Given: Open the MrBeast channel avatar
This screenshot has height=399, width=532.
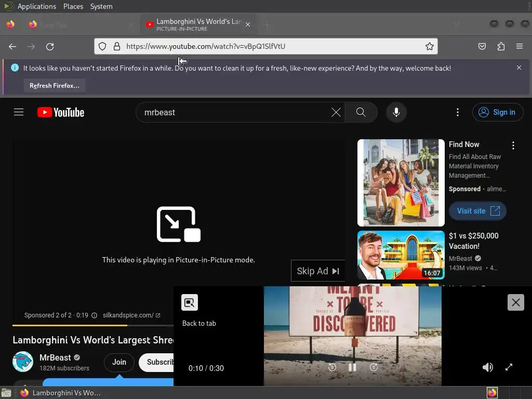Looking at the screenshot, I should tap(23, 362).
